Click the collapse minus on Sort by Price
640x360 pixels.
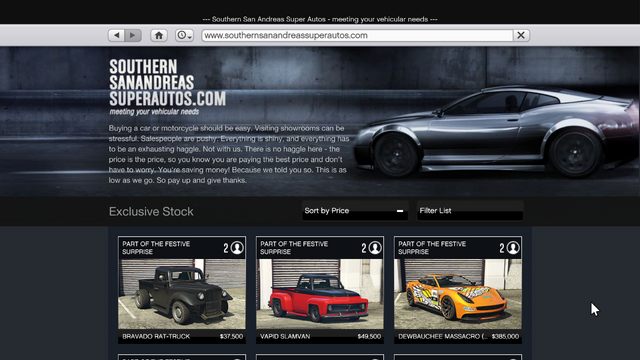coord(400,211)
